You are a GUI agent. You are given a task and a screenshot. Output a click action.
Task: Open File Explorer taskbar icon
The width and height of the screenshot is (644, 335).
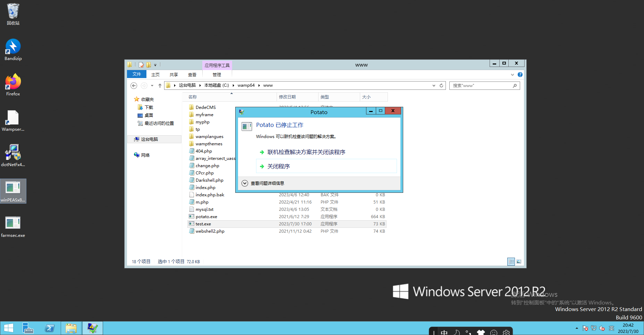click(71, 328)
